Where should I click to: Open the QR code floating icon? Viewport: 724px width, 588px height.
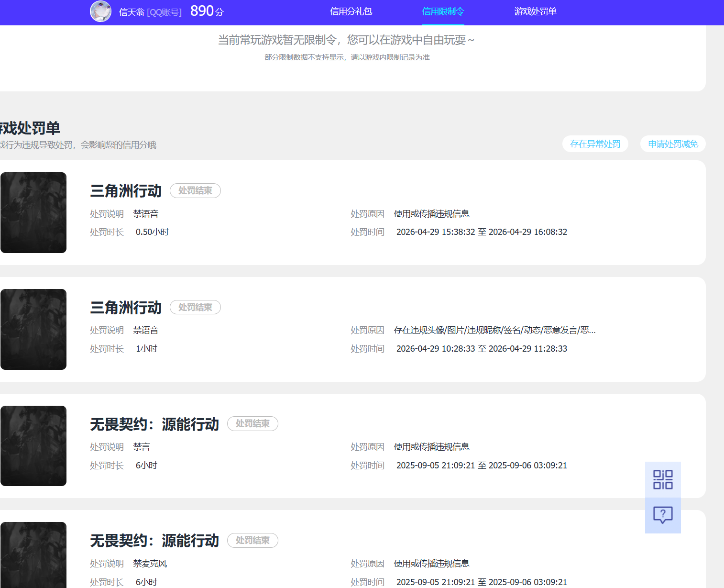pos(663,479)
